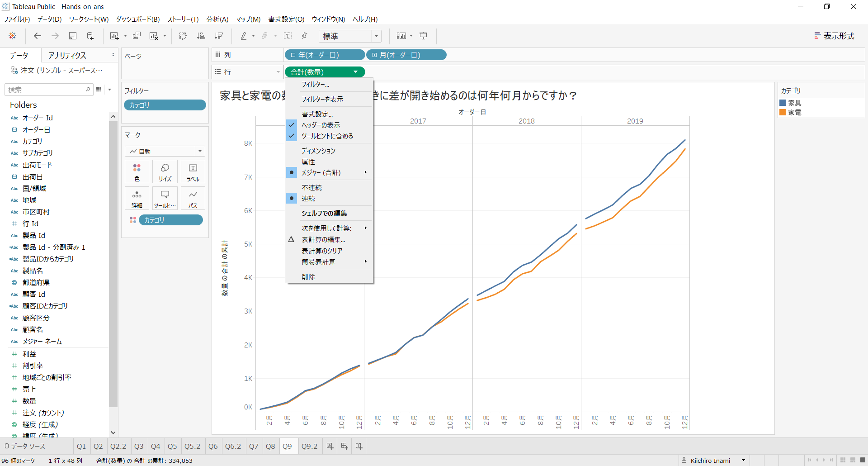Expand the 月(オーダー日) pill plus icon
Image resolution: width=868 pixels, height=466 pixels.
tap(374, 55)
